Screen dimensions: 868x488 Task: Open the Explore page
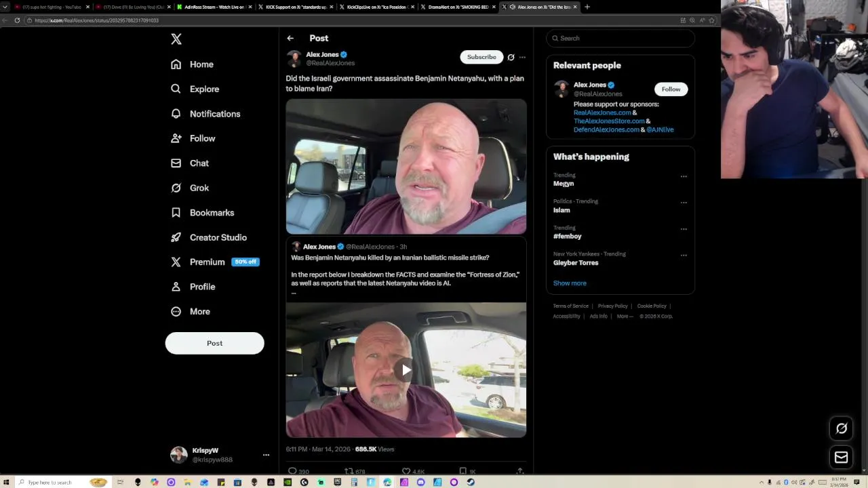(195, 89)
